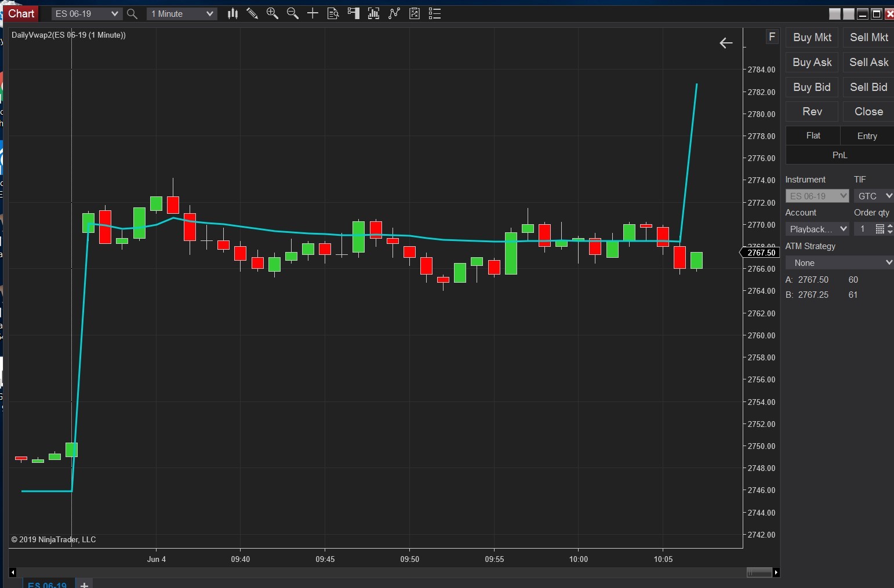894x588 pixels.
Task: Click the second gray link button
Action: click(849, 14)
